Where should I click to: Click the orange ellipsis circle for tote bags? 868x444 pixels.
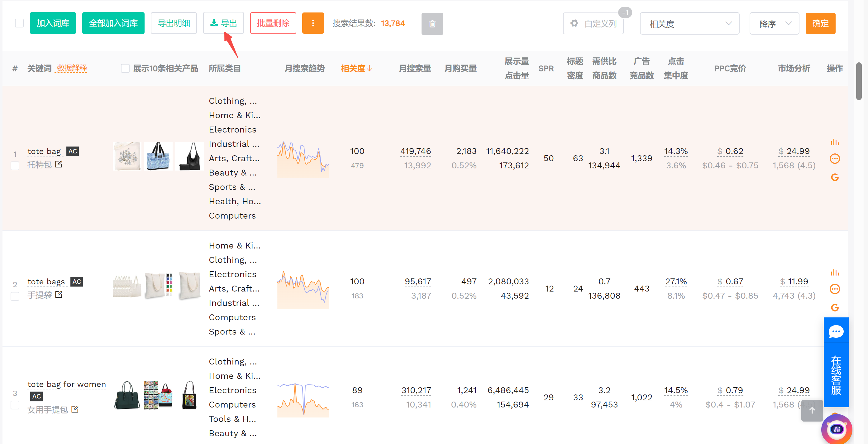tap(835, 289)
